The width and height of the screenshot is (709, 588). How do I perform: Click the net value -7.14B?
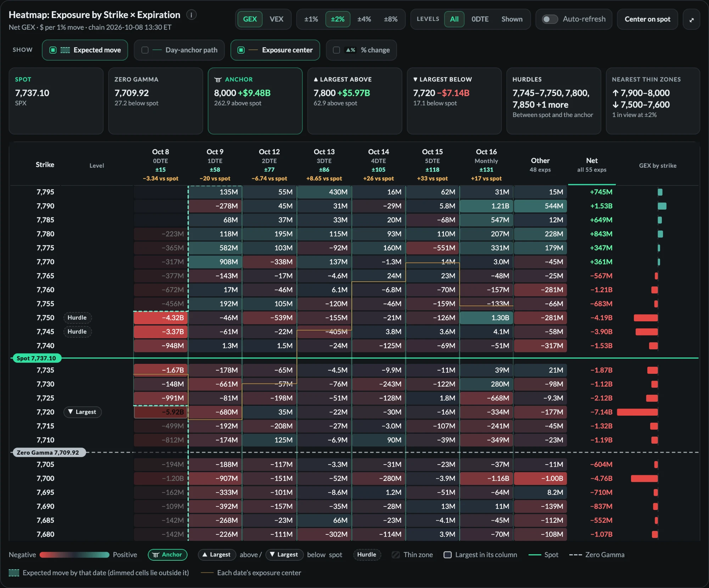pyautogui.click(x=601, y=412)
